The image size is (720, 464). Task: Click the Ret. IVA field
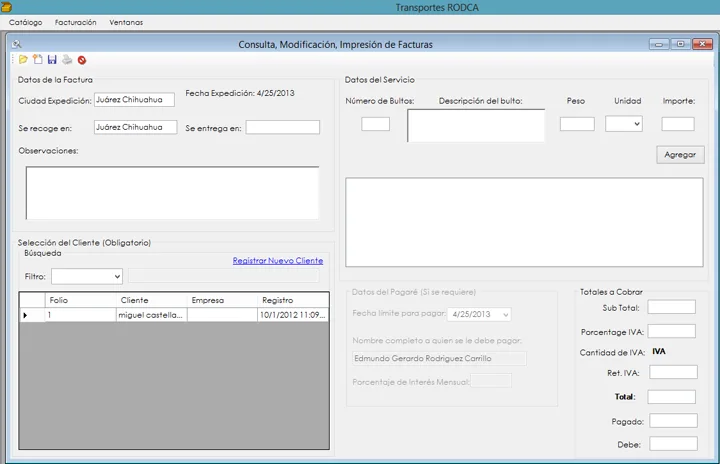point(673,372)
